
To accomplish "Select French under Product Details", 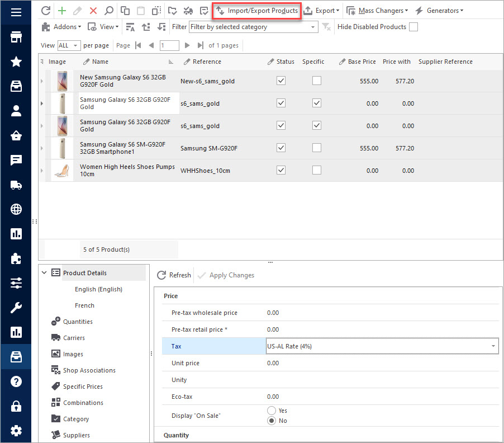I will pos(84,305).
